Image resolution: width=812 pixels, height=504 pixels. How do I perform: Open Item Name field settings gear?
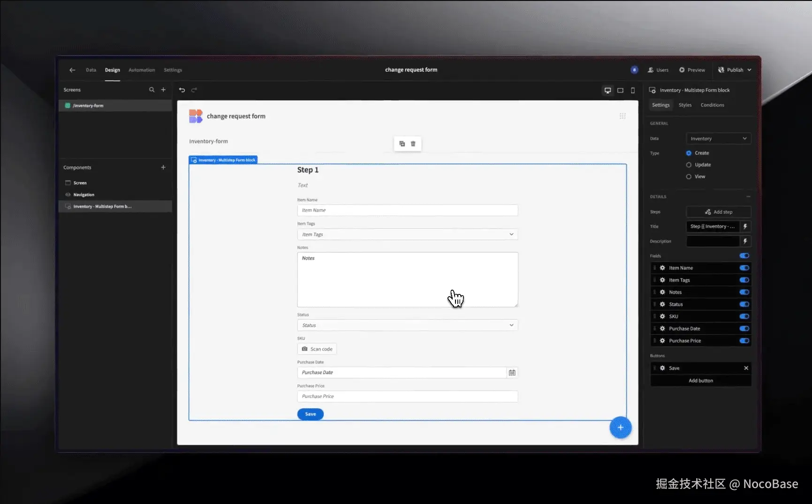pos(662,268)
